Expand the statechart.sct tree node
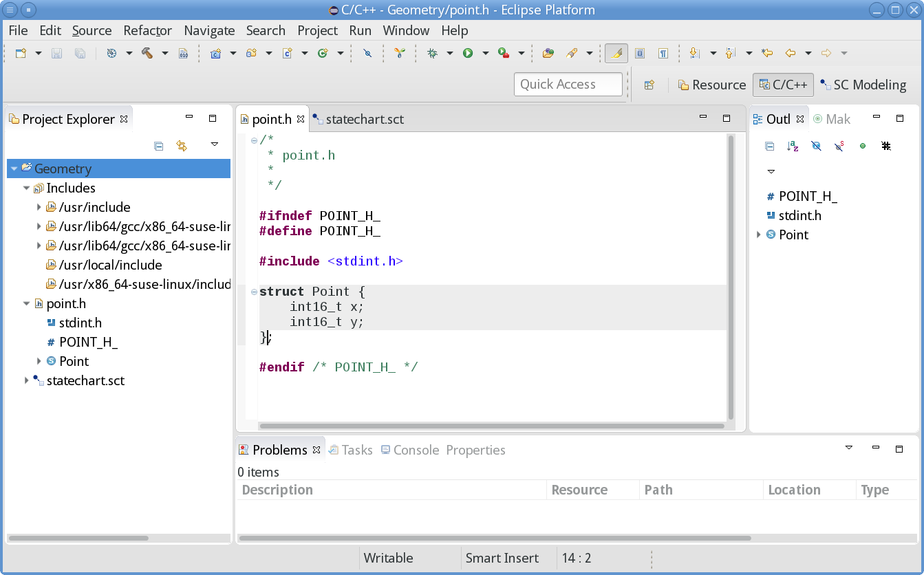 coord(27,380)
